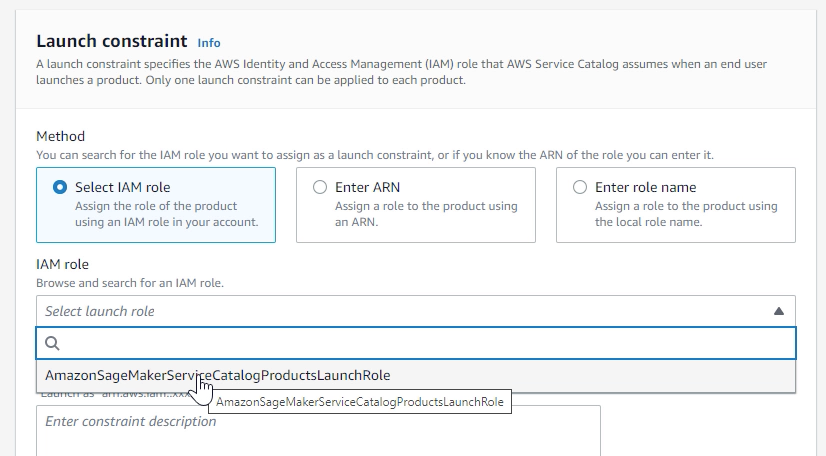Click 'Browse and search for an IAM role.' text
The width and height of the screenshot is (826, 456).
[130, 283]
